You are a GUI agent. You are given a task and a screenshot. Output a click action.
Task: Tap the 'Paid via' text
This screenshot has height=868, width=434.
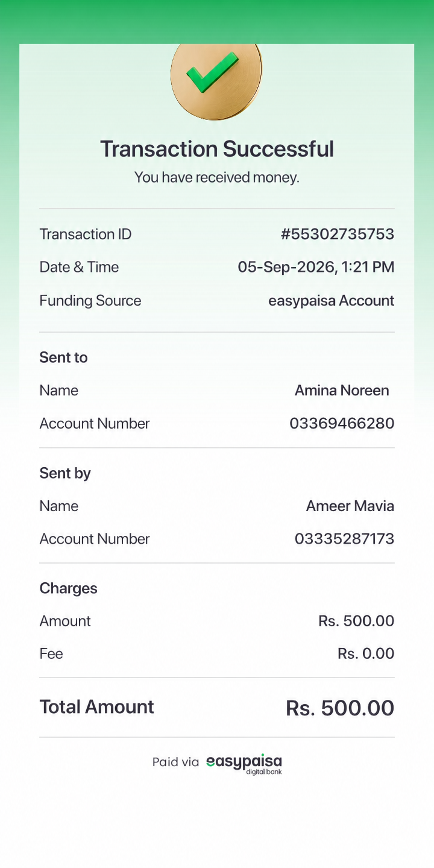175,763
